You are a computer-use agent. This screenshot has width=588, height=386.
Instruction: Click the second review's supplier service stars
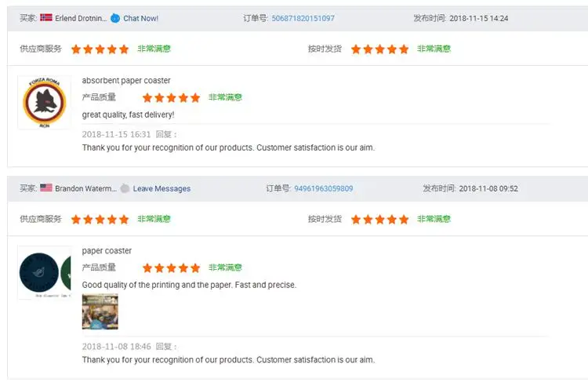(x=100, y=220)
